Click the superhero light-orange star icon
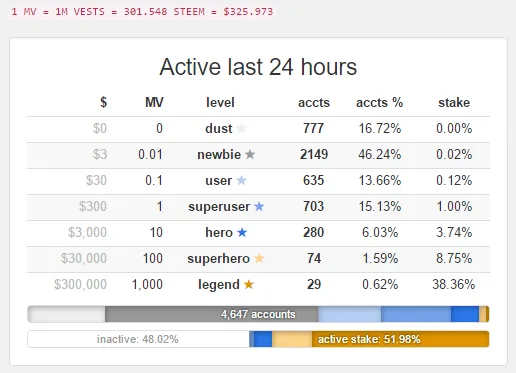 (x=259, y=258)
